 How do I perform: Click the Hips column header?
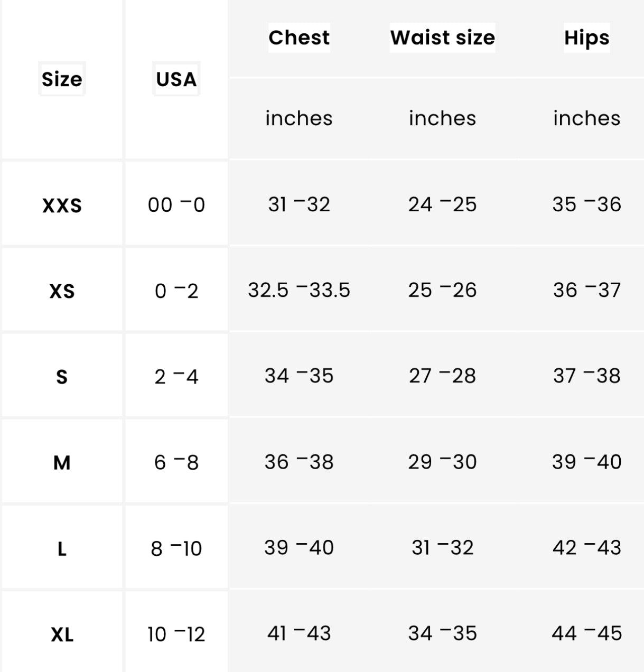click(586, 38)
